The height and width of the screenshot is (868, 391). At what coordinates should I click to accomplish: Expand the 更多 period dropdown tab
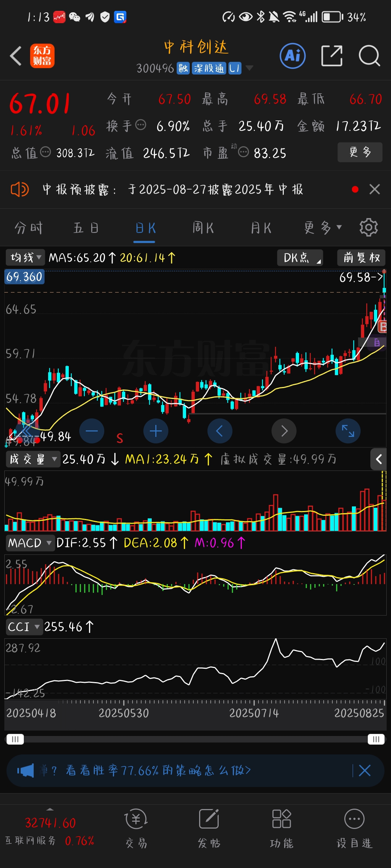click(323, 228)
